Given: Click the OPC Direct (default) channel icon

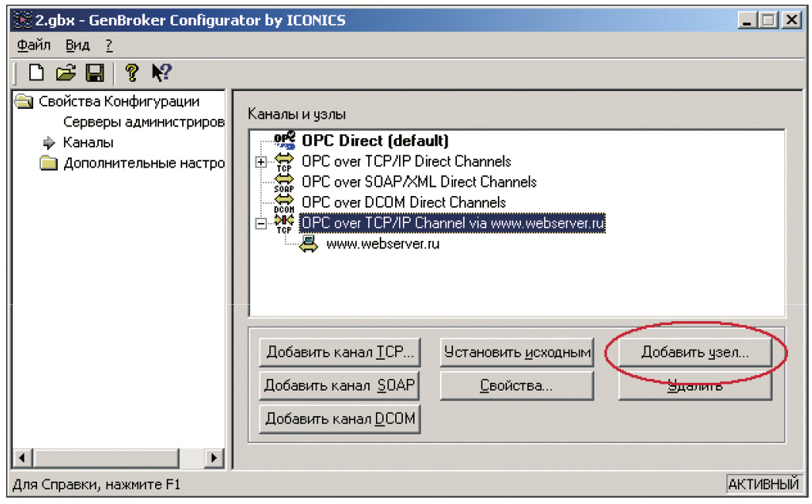Looking at the screenshot, I should (284, 140).
